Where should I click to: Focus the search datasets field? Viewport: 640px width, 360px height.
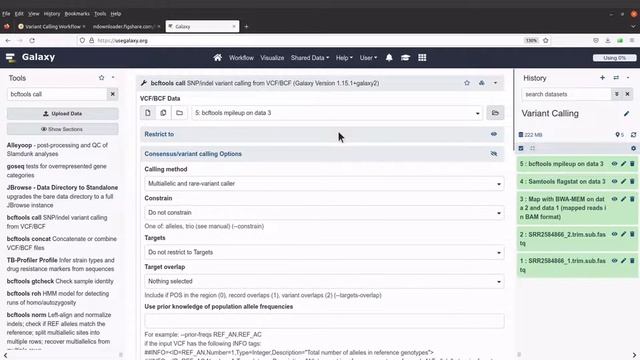click(x=566, y=94)
